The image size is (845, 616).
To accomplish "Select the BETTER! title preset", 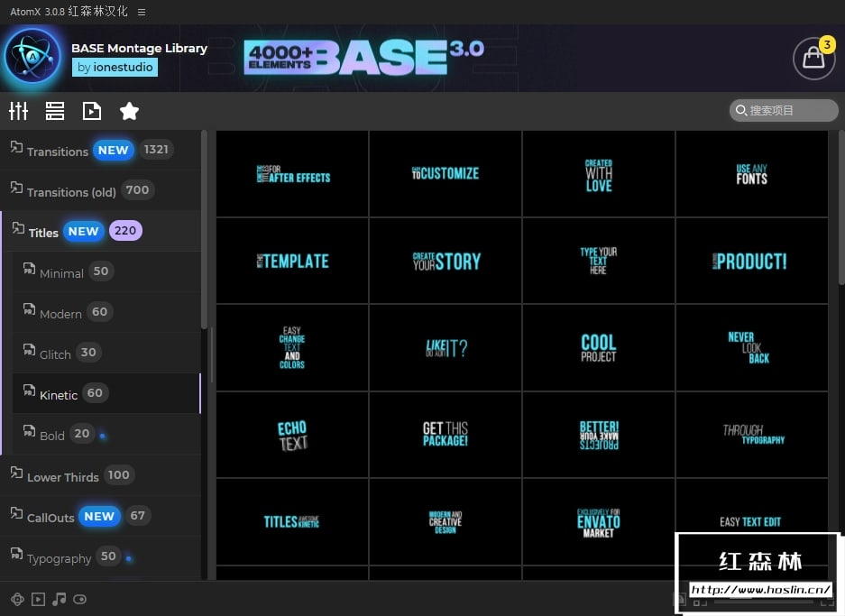I will tap(599, 435).
